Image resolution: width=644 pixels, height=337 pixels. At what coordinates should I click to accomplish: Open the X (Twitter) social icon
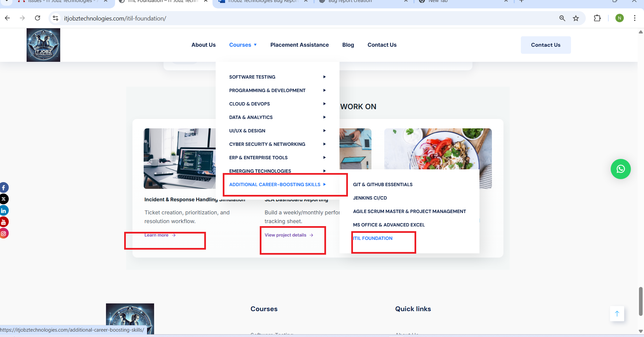point(4,199)
